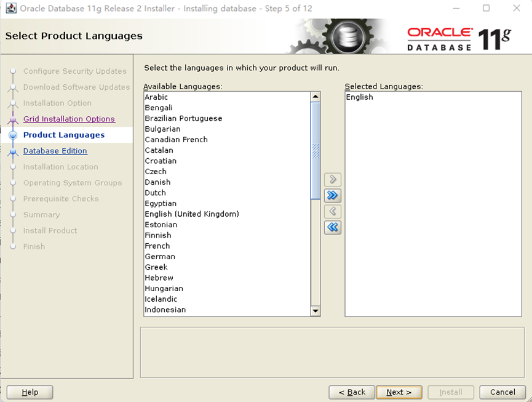Select Egyptian in Available Languages
Image resolution: width=532 pixels, height=402 pixels.
(x=227, y=203)
